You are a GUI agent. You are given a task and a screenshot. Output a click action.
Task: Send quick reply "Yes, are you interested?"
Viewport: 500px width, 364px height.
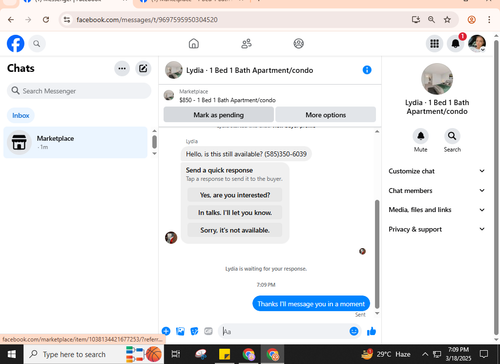(235, 195)
